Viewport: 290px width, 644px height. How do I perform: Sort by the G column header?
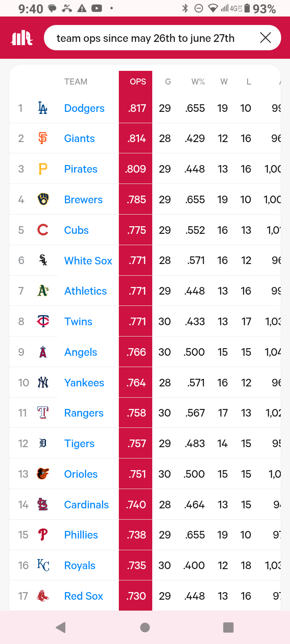tap(168, 82)
